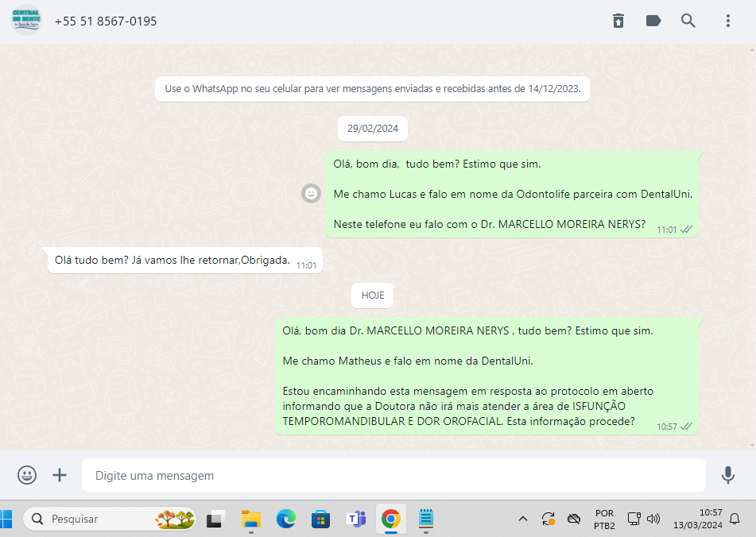
Task: Search within this conversation
Action: coord(688,21)
